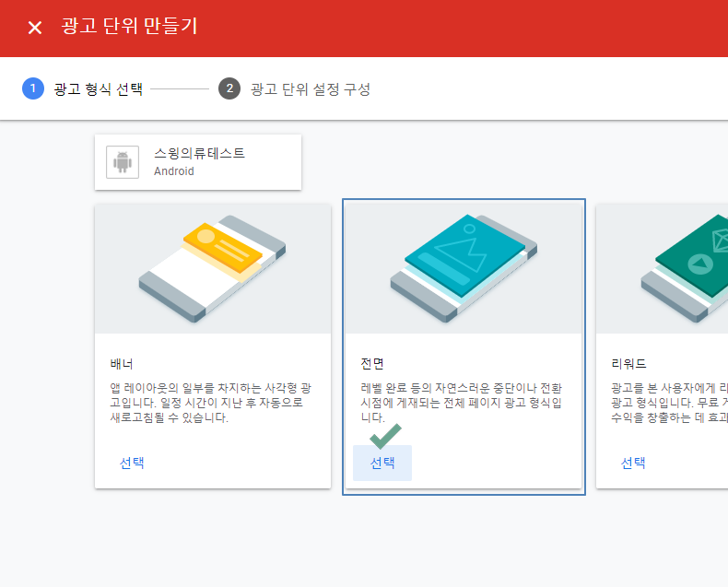728x587 pixels.
Task: Jump to 광고 단위 설정 구성 step
Action: click(311, 89)
